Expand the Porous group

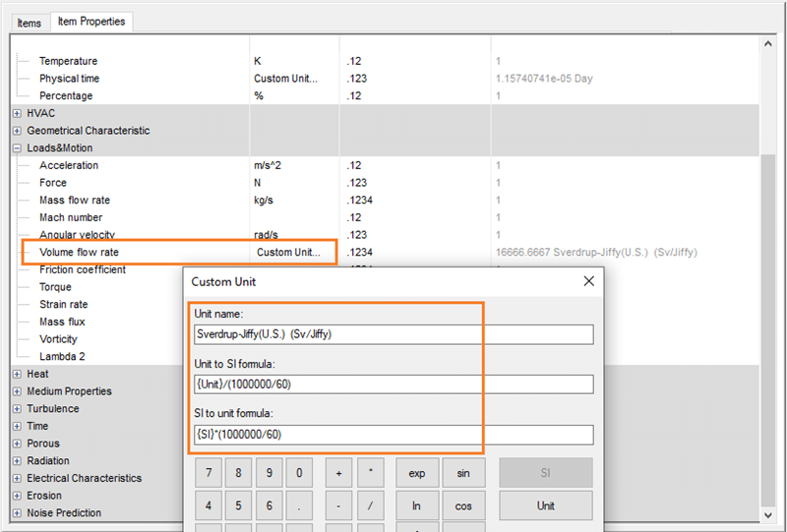(17, 443)
